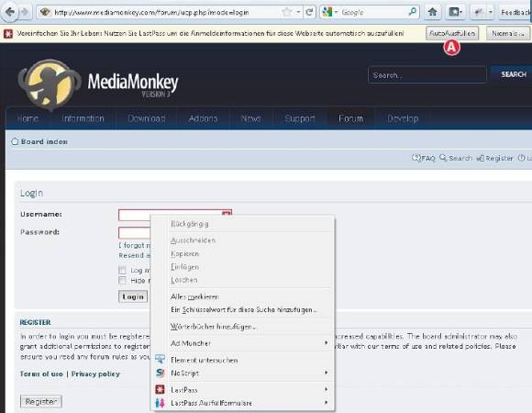Open the Board index link
532x413 pixels.
44,141
